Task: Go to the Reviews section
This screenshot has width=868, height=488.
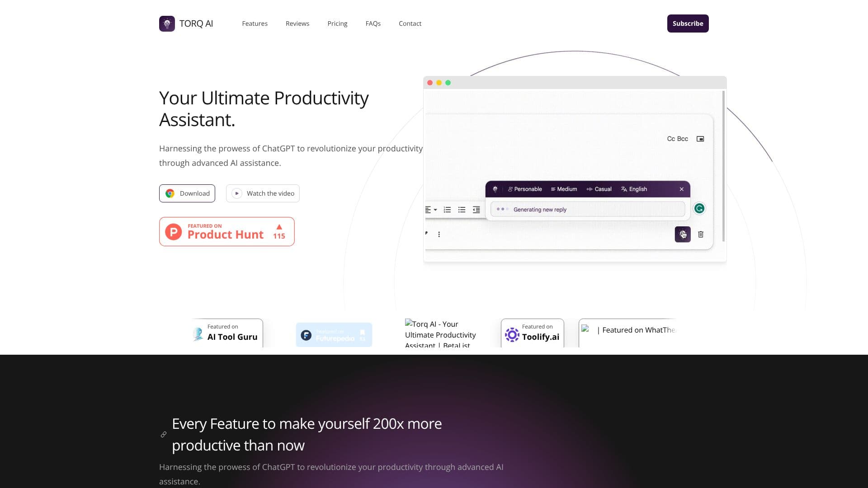Action: click(297, 23)
